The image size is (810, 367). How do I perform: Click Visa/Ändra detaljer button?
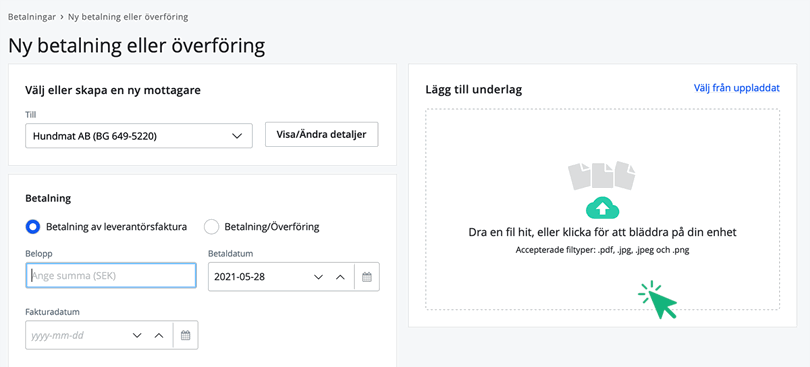point(321,134)
